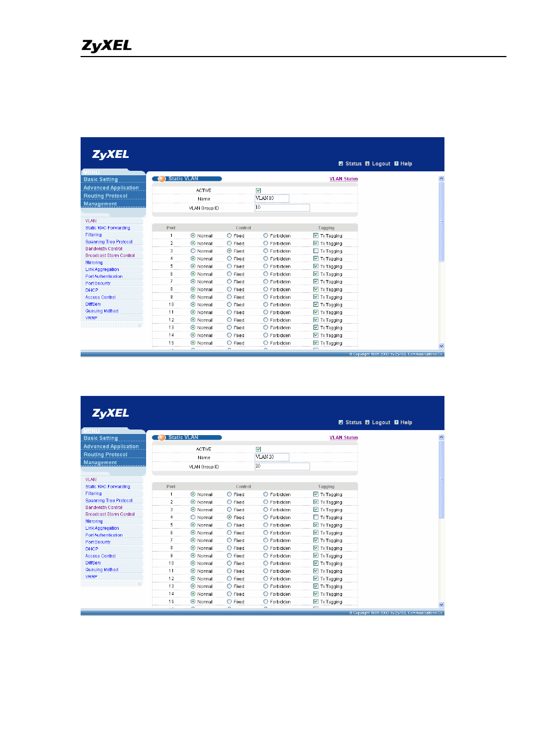Click vertical scrollbar thumb in VLAN10 screenshot
This screenshot has height=756, width=534.
tap(441, 221)
